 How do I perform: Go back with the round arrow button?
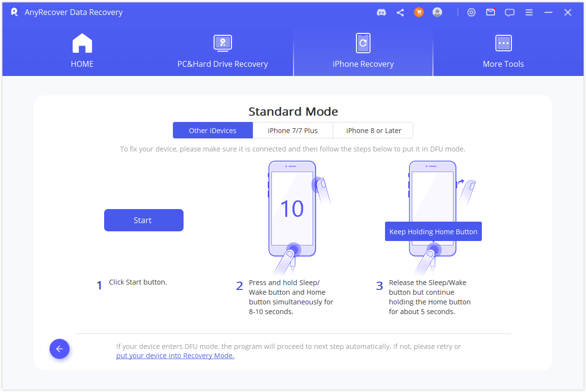click(60, 348)
